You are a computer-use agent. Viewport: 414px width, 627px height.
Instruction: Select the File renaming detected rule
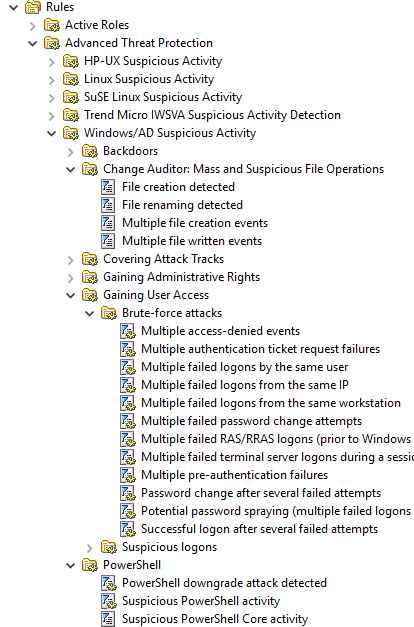[182, 205]
